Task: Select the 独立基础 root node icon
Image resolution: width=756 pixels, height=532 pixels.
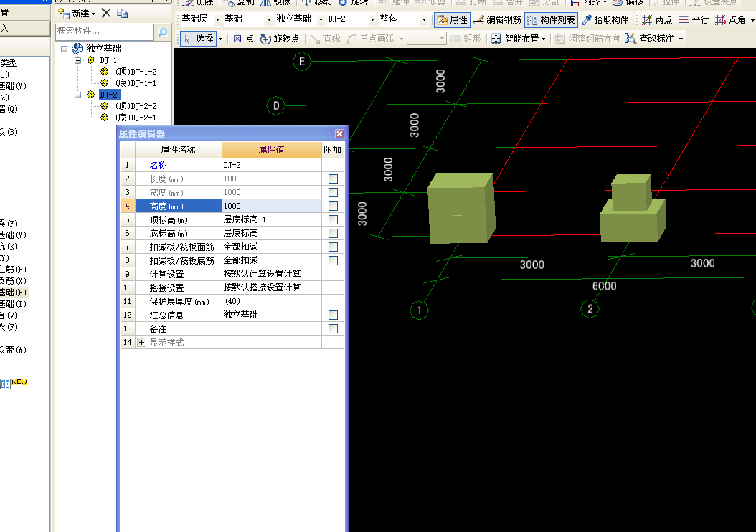Action: pyautogui.click(x=77, y=48)
